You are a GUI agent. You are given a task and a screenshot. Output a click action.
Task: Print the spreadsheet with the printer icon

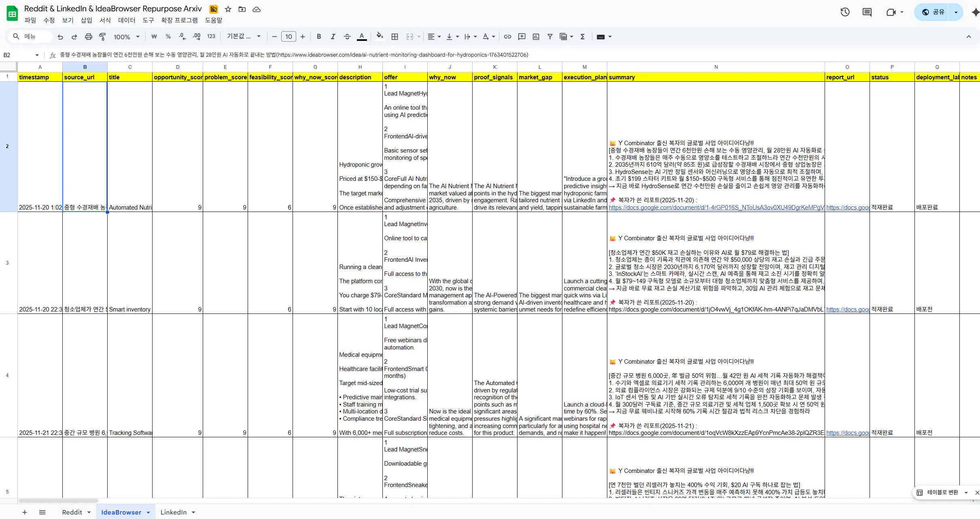click(88, 37)
